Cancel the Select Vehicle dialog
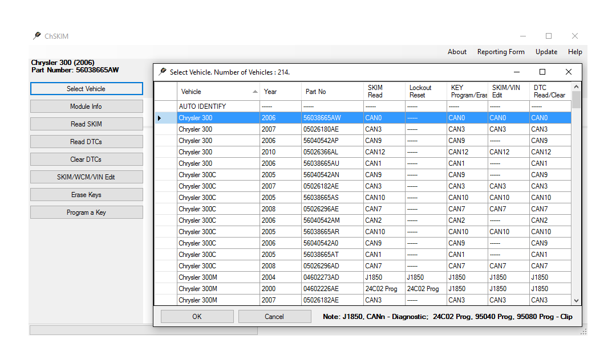The height and width of the screenshot is (364, 616). coord(274,317)
